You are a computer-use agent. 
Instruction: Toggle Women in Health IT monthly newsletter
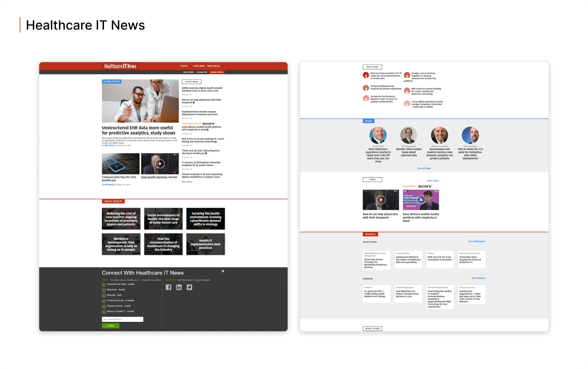point(104,312)
